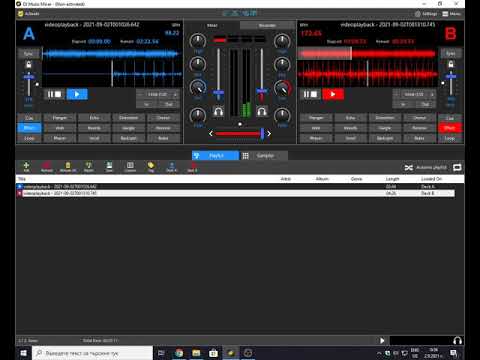Click Deck B pause/stop button
Viewport: 480px width, 360px height.
(310, 94)
